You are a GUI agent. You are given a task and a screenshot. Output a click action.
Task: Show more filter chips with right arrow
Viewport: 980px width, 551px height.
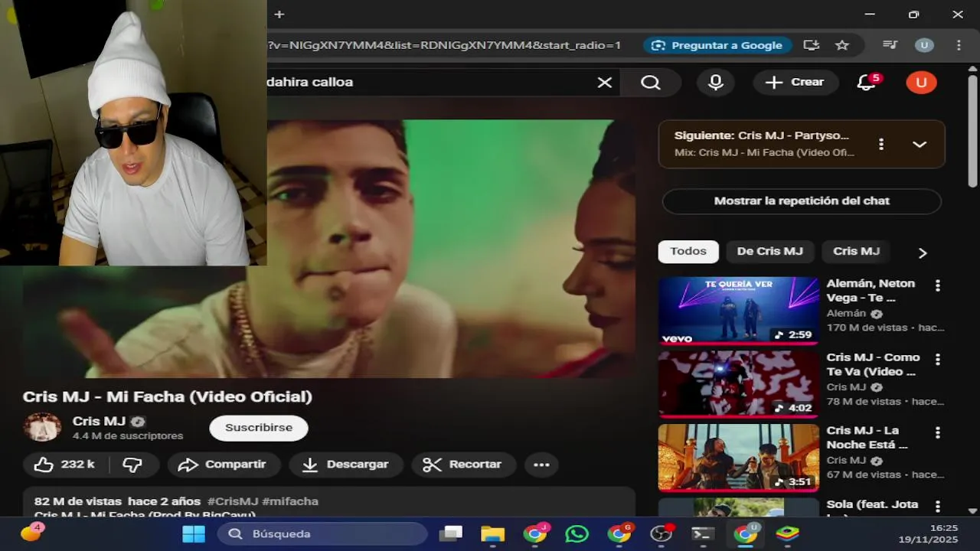(923, 253)
